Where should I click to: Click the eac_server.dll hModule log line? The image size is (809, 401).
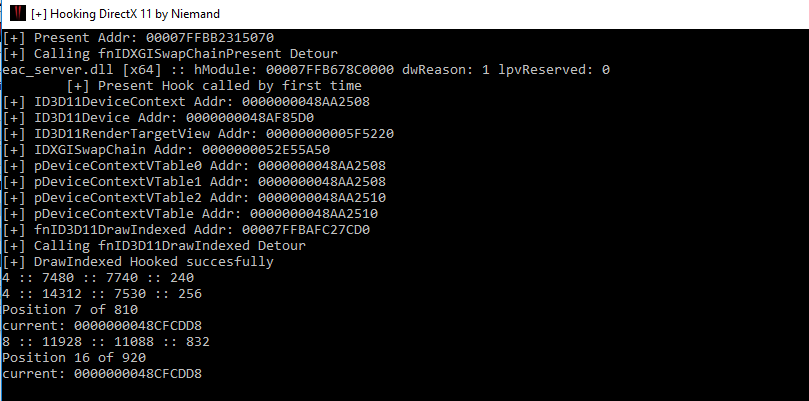(x=306, y=70)
